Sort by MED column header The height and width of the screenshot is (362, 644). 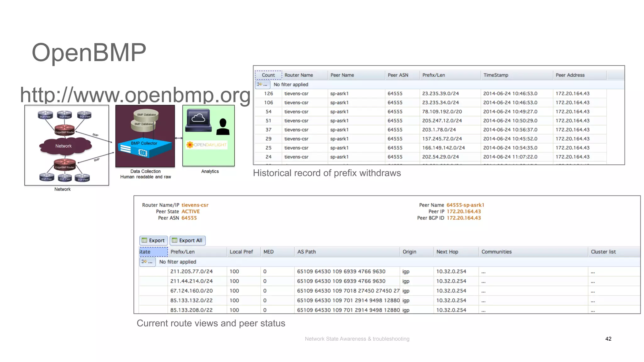pyautogui.click(x=278, y=252)
